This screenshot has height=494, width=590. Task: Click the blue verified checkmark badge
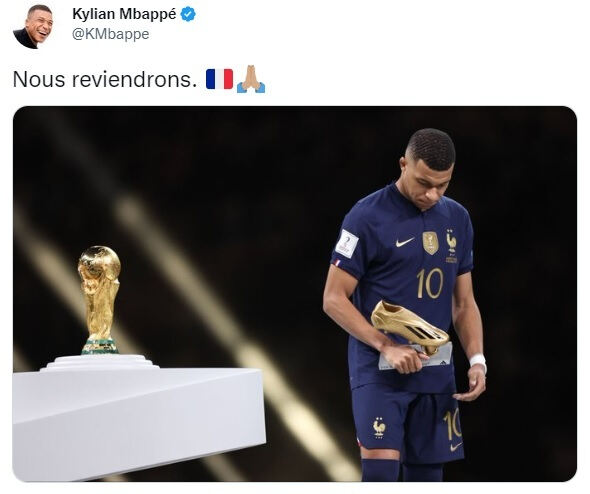coord(188,15)
